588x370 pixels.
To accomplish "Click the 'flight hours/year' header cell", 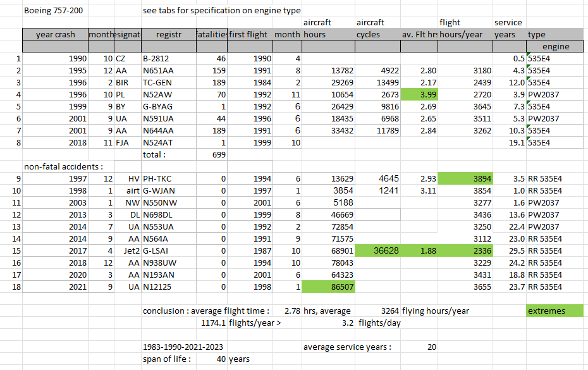I will tap(465, 35).
